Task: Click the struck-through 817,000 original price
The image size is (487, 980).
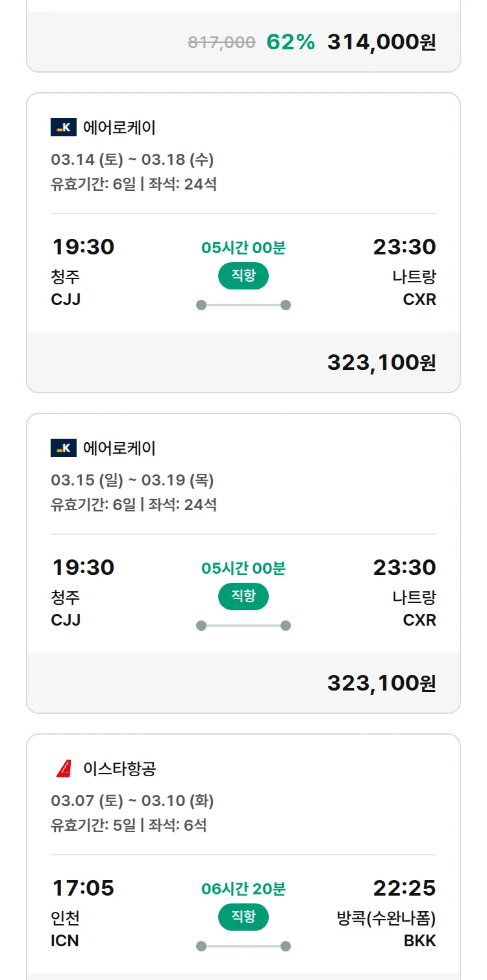Action: tap(221, 43)
